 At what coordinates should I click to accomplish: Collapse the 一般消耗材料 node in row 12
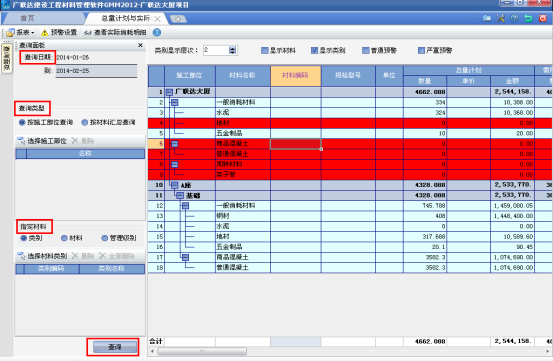pyautogui.click(x=186, y=206)
